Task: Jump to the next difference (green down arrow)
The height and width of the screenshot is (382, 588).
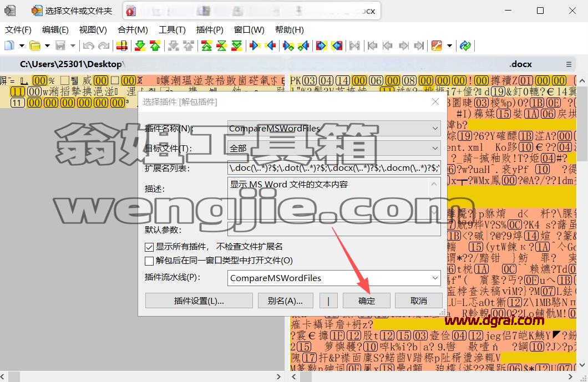Action: 140,45
